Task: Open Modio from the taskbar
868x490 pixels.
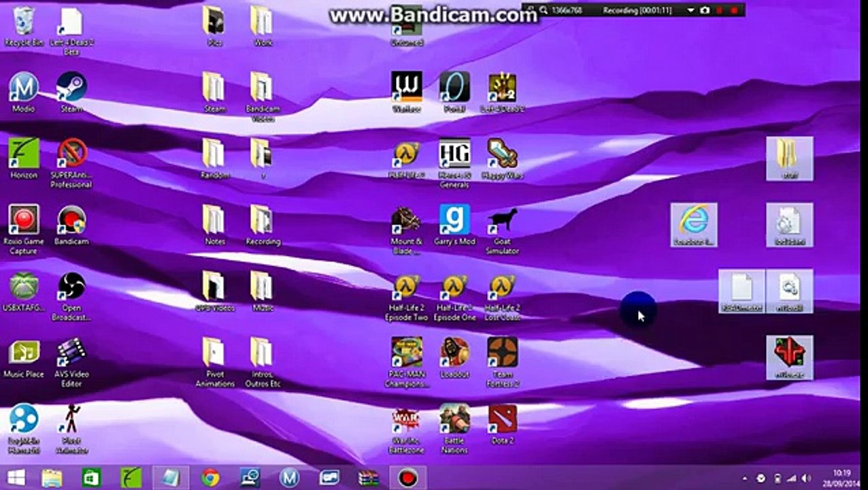Action: pos(289,478)
